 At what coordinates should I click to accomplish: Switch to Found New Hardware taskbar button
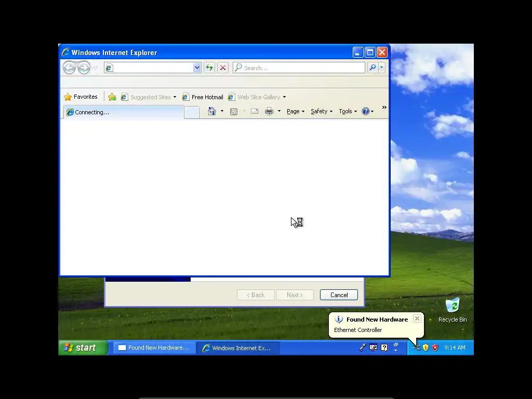click(154, 348)
